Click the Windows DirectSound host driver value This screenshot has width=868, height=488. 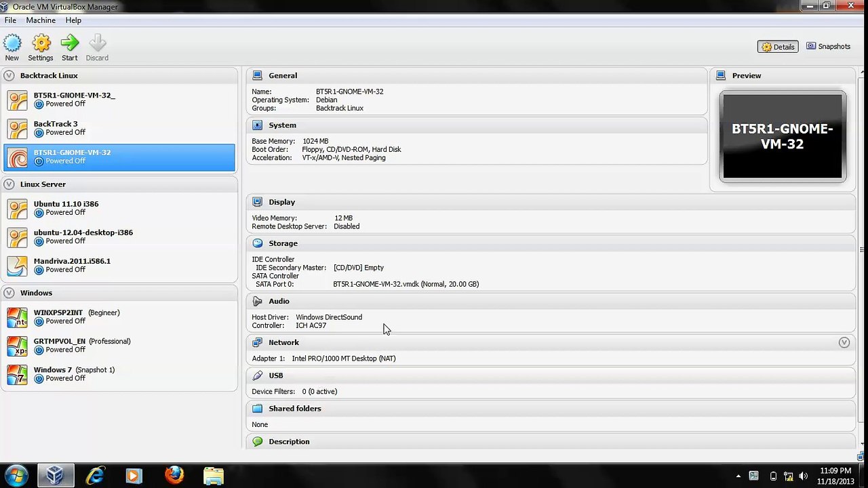tap(329, 317)
